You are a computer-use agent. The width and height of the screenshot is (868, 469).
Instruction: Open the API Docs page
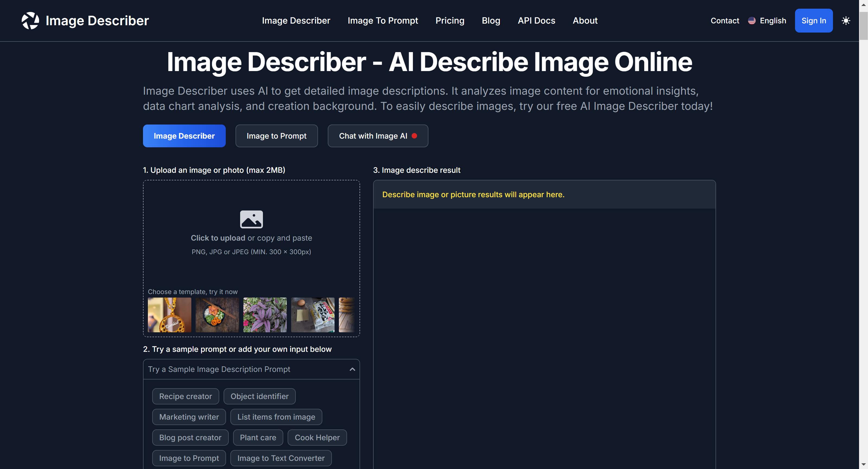tap(536, 21)
